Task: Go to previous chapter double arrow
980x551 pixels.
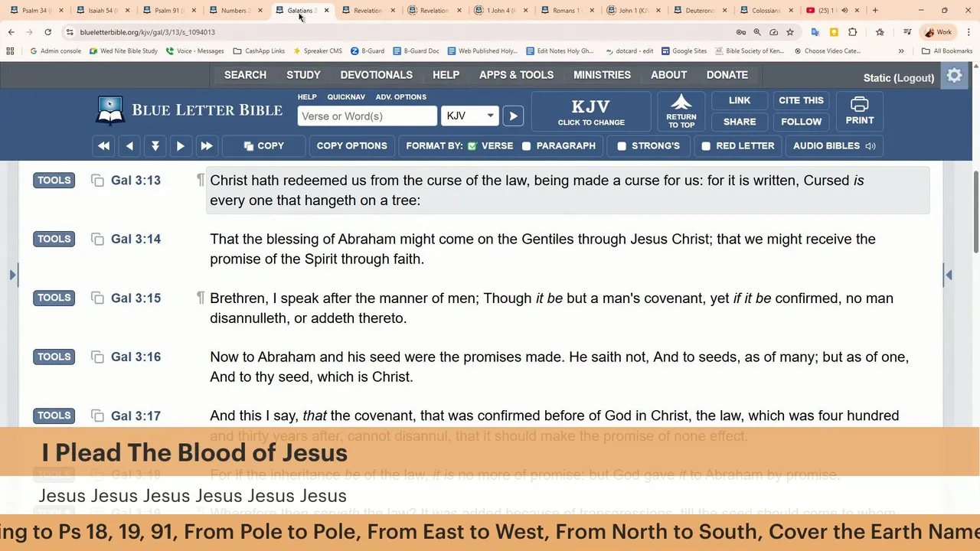Action: click(x=103, y=145)
